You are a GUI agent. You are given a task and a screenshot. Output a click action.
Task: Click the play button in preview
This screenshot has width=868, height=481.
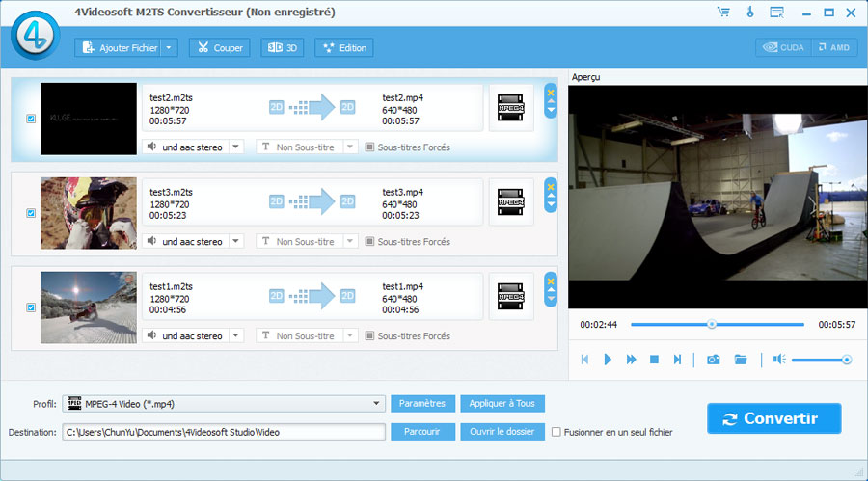pyautogui.click(x=608, y=360)
